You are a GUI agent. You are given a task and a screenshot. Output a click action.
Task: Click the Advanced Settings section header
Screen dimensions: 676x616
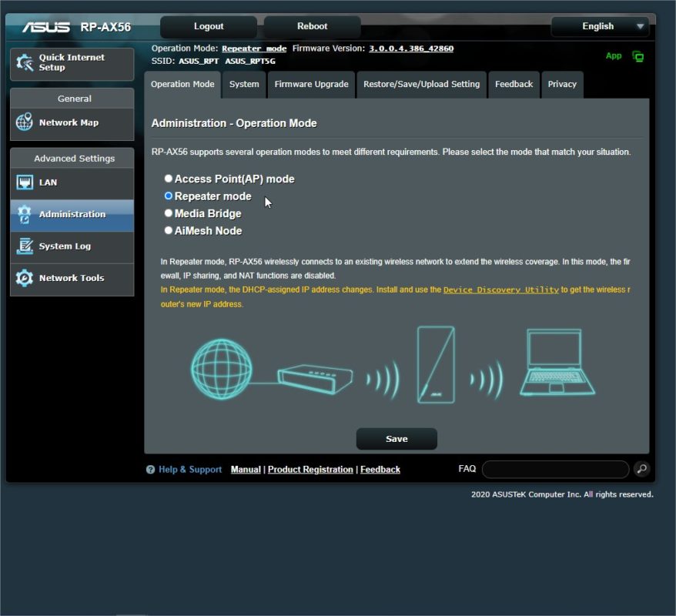pos(74,158)
